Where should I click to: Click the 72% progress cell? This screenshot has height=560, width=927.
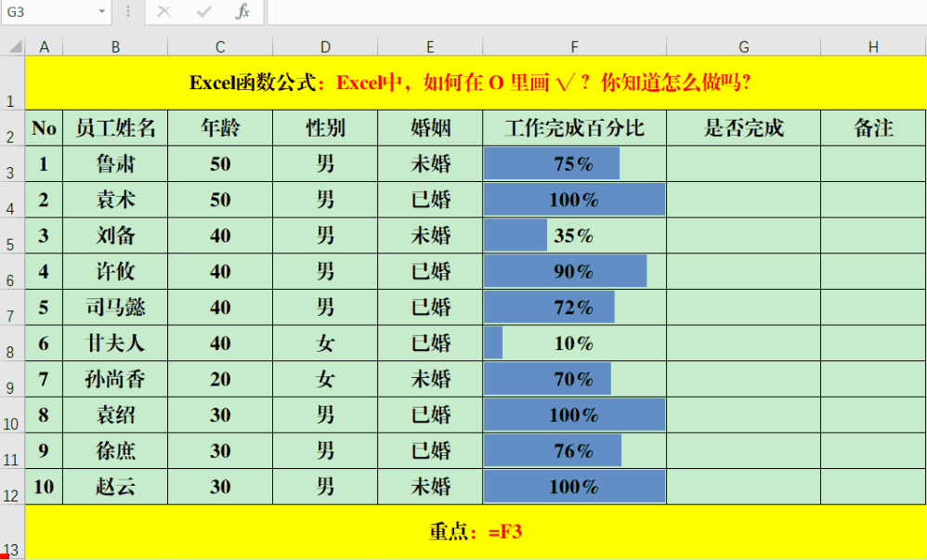click(x=574, y=307)
